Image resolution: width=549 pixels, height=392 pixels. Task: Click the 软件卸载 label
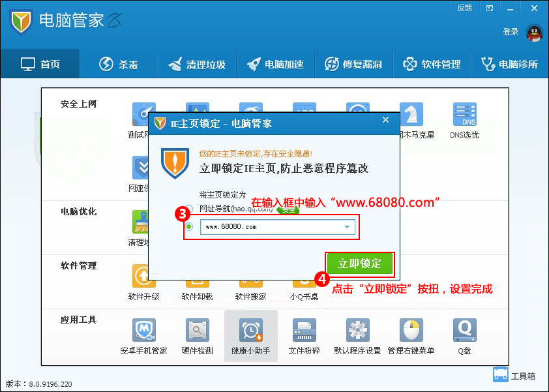tap(197, 297)
